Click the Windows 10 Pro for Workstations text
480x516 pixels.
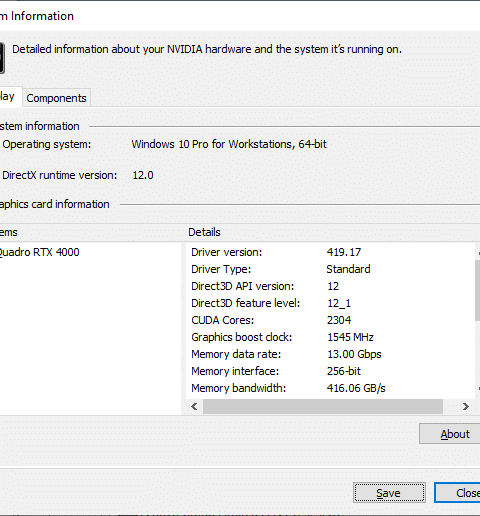tap(229, 144)
